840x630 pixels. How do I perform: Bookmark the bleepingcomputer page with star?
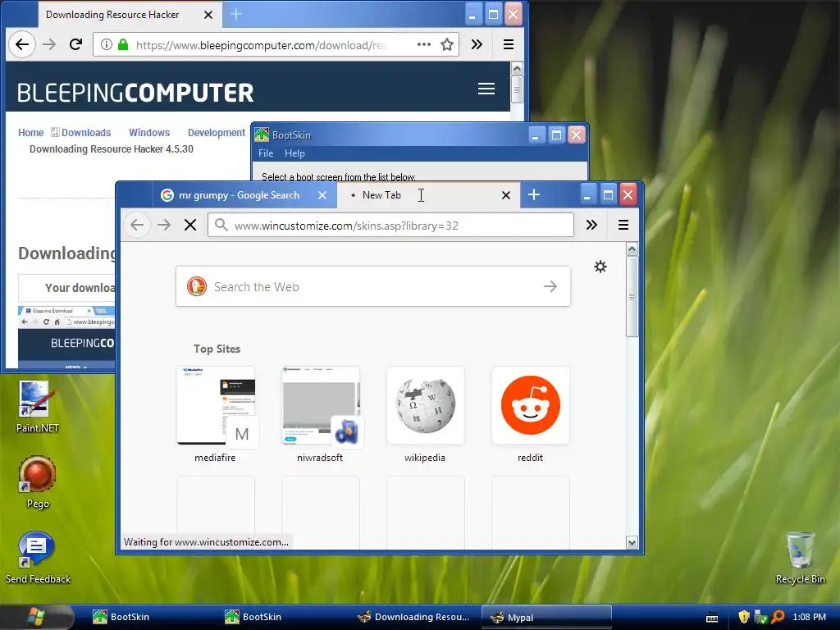coord(447,44)
